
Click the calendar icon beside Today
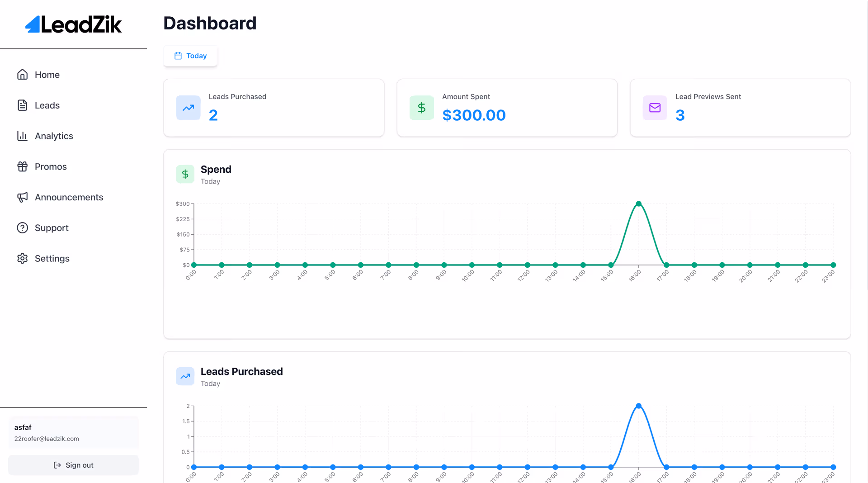pos(178,55)
